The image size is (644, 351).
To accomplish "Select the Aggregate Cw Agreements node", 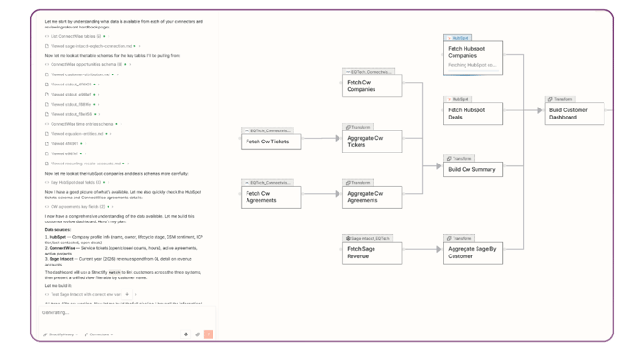I will (x=372, y=197).
